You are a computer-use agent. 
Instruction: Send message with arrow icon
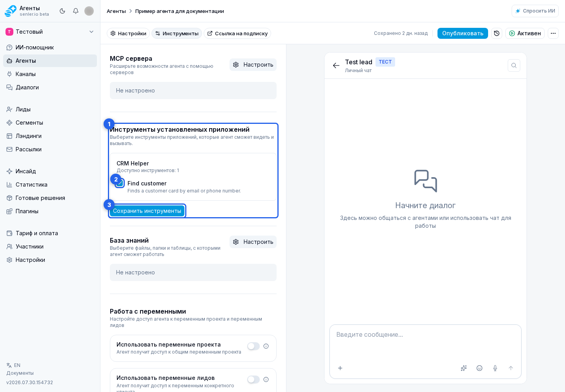point(511,368)
